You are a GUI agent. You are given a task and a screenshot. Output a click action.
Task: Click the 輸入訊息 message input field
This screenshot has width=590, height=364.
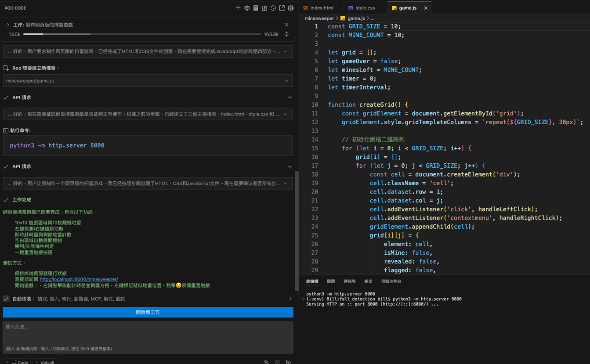(x=148, y=335)
